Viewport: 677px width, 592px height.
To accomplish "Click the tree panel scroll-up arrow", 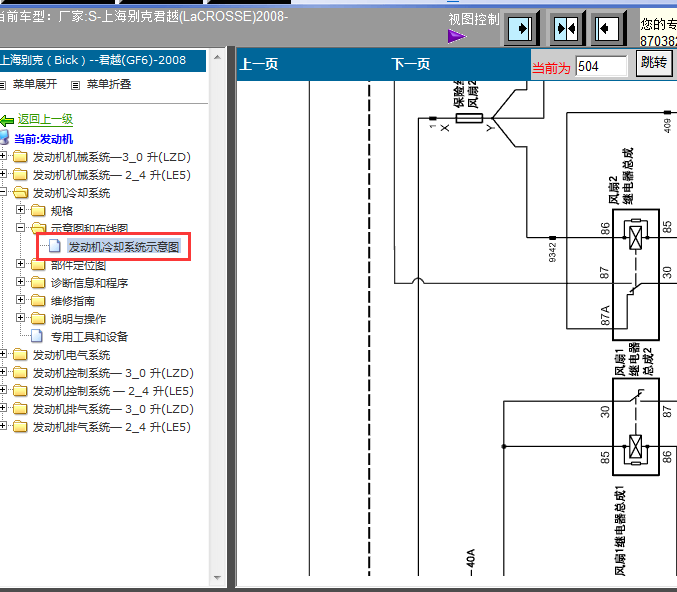I will (x=217, y=57).
